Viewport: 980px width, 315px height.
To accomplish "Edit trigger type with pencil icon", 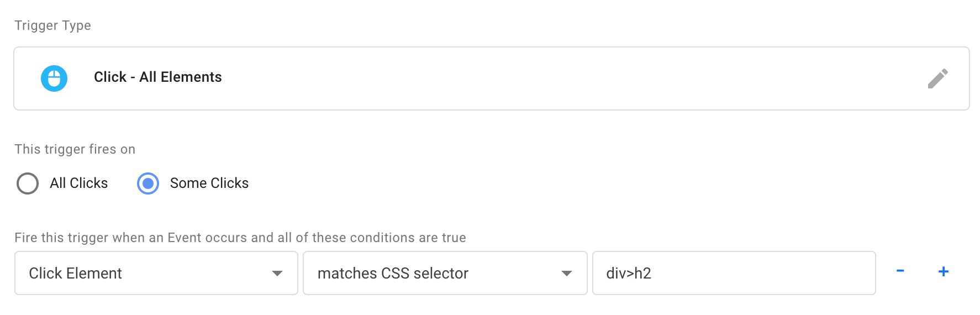I will (x=937, y=78).
